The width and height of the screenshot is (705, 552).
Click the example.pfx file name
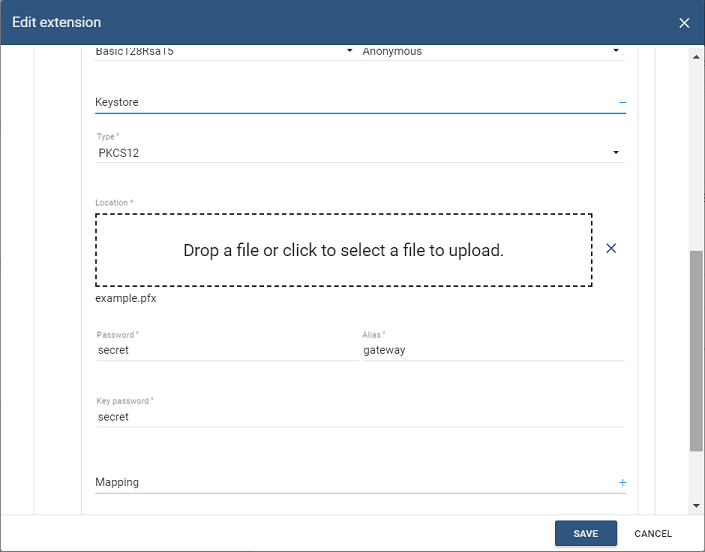(x=126, y=298)
